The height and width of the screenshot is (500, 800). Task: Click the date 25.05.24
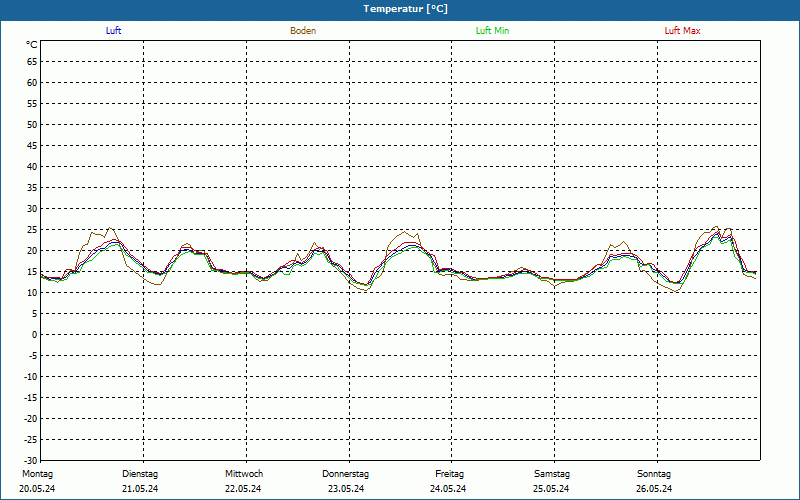[551, 489]
